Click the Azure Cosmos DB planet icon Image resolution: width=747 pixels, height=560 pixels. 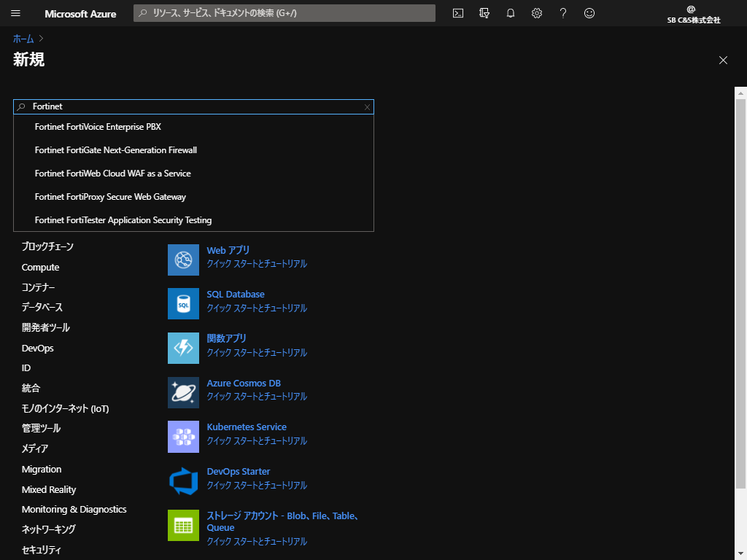coord(183,393)
